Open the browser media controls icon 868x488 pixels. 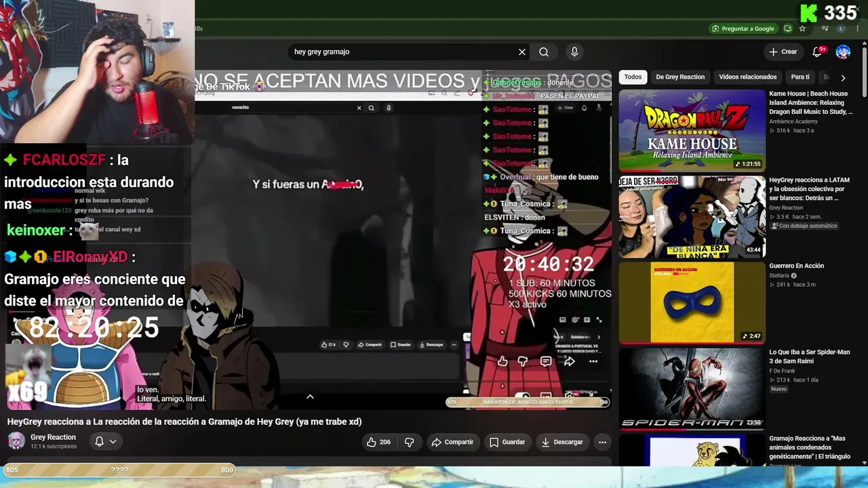pos(825,28)
